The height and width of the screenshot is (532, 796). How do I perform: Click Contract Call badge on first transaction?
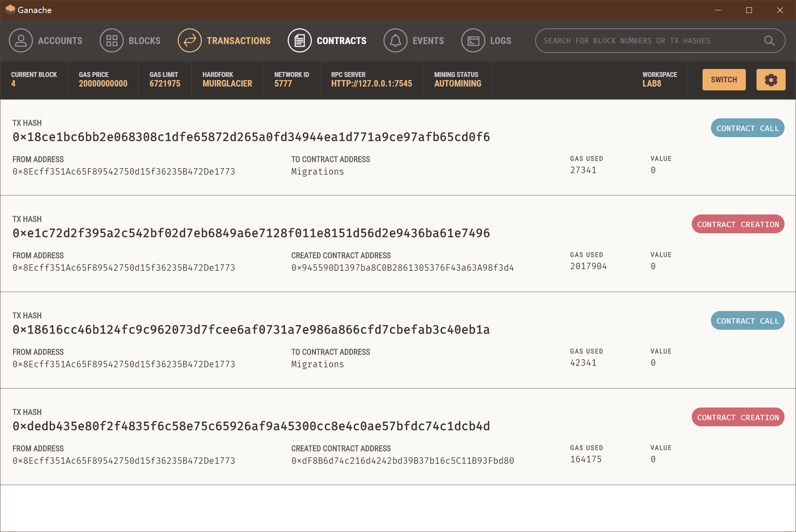click(x=747, y=128)
